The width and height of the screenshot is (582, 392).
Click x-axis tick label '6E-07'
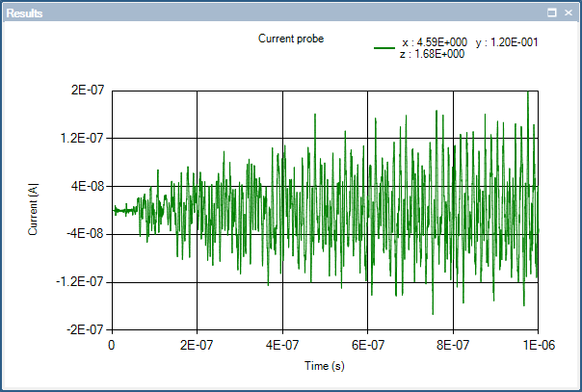368,345
